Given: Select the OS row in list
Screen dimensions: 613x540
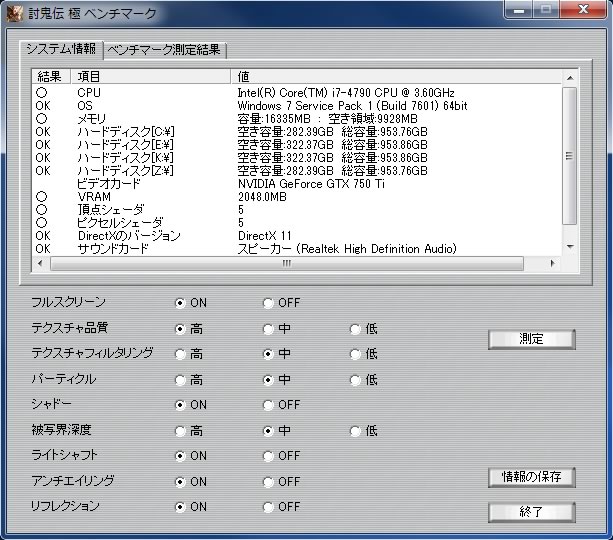Looking at the screenshot, I should click(297, 106).
